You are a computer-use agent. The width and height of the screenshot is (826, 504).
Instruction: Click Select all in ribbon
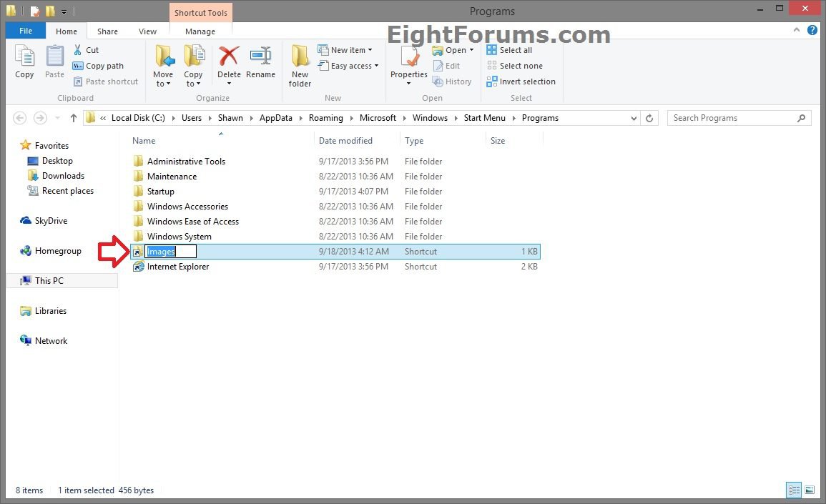509,50
